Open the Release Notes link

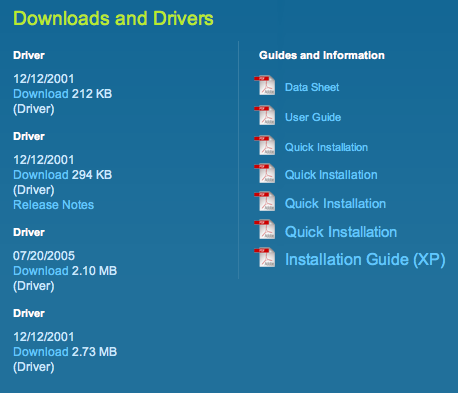pyautogui.click(x=53, y=205)
